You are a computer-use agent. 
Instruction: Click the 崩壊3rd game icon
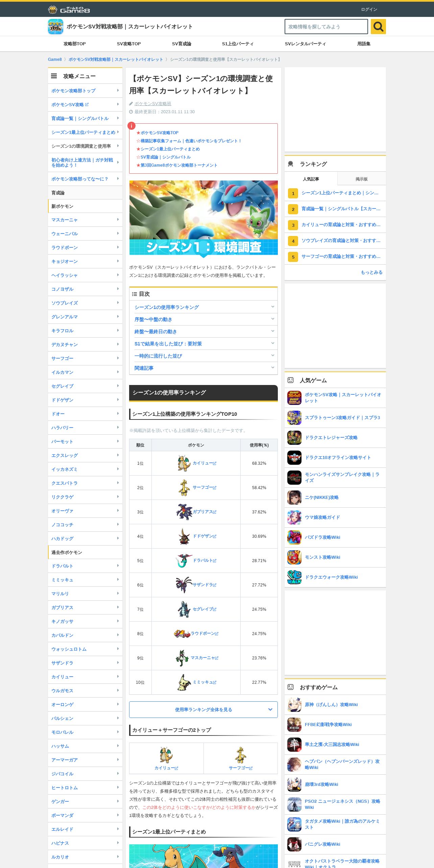pyautogui.click(x=294, y=785)
